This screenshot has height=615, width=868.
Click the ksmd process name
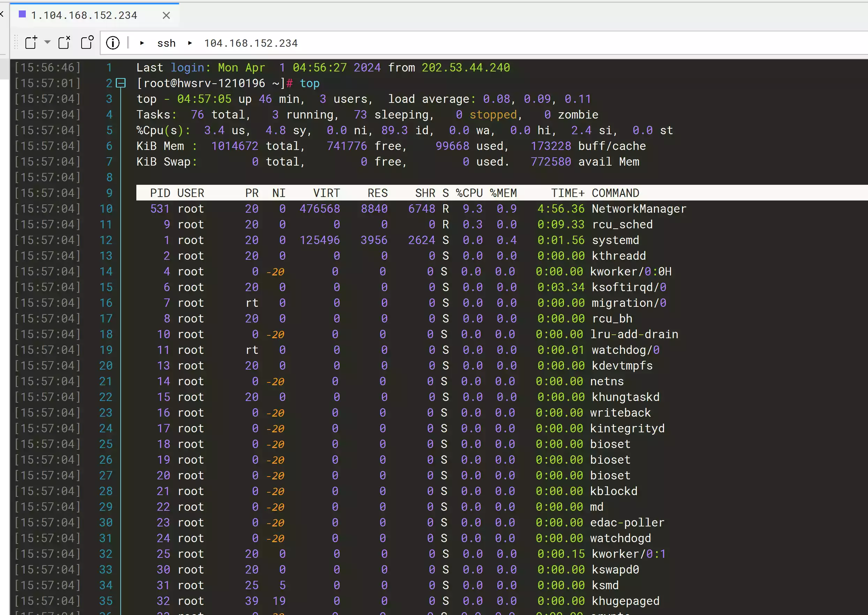(x=605, y=585)
